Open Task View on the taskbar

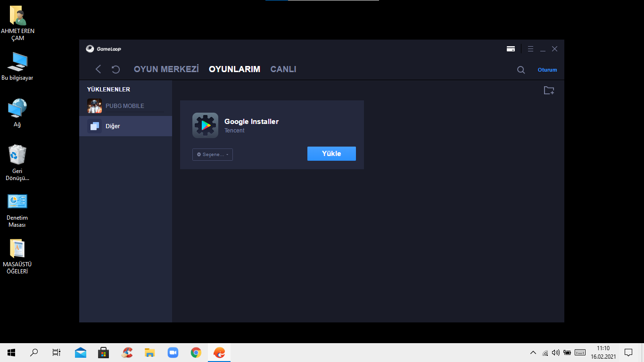click(57, 353)
